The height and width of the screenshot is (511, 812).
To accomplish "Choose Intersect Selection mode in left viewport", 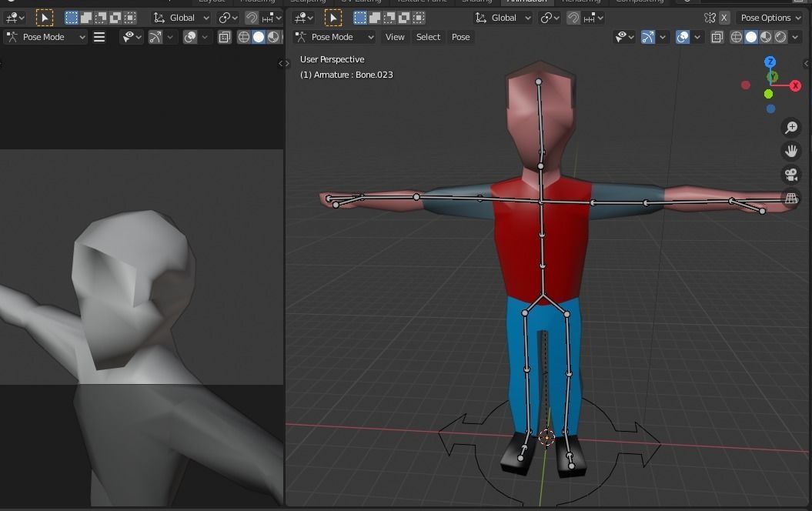I will click(x=130, y=18).
